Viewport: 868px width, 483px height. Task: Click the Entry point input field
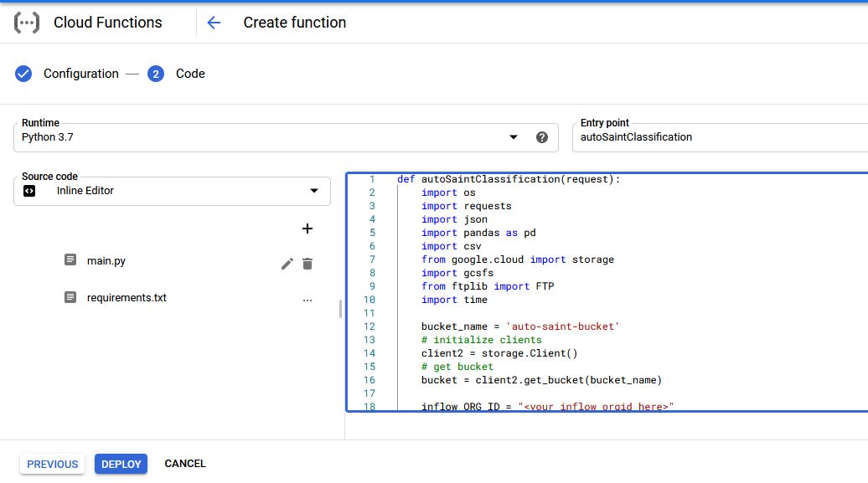coord(720,137)
